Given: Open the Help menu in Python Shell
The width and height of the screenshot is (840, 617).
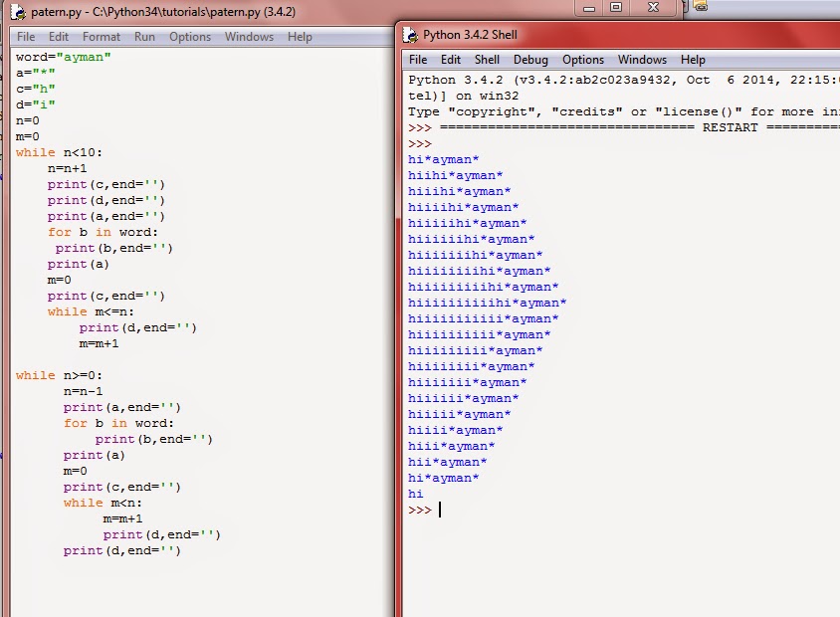Looking at the screenshot, I should [693, 60].
